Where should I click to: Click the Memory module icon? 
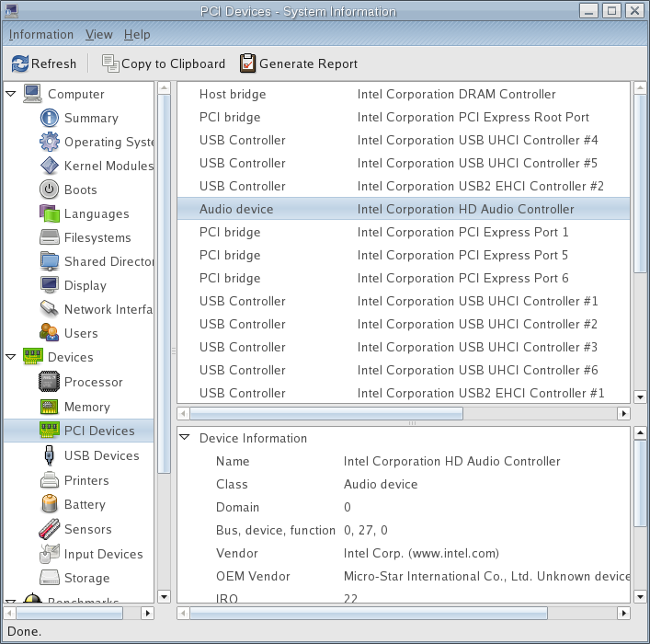click(x=50, y=407)
